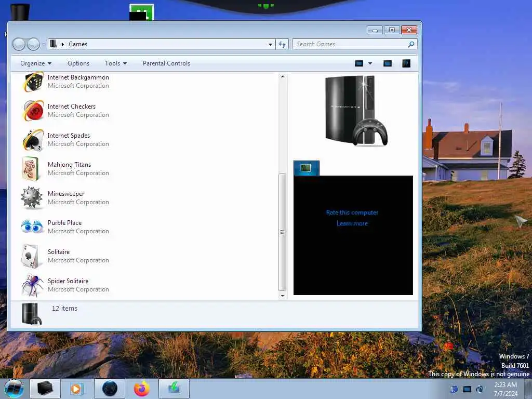
Task: Open the help icon in toolbar
Action: pyautogui.click(x=406, y=63)
